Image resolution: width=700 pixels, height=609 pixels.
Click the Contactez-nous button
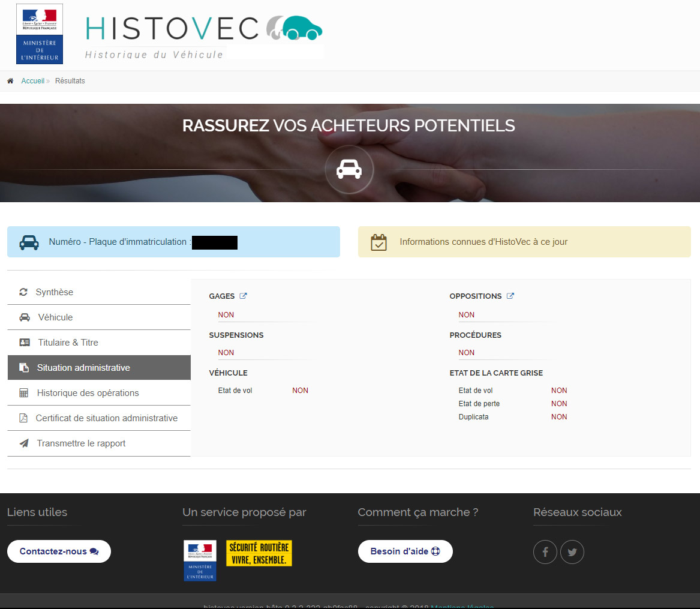pos(59,551)
